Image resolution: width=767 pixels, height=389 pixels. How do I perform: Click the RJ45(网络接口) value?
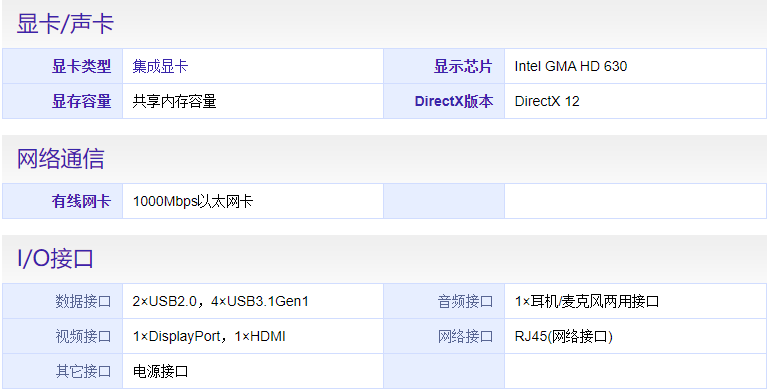point(564,336)
